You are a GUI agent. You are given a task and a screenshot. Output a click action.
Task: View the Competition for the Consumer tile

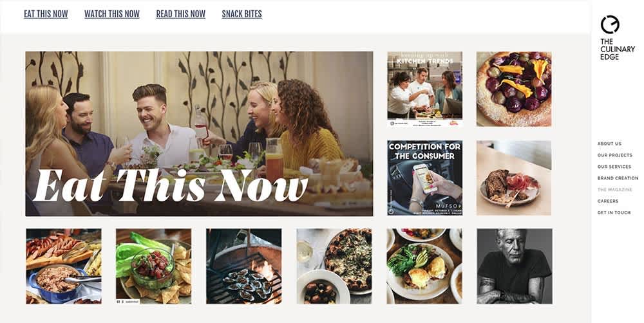click(x=424, y=178)
